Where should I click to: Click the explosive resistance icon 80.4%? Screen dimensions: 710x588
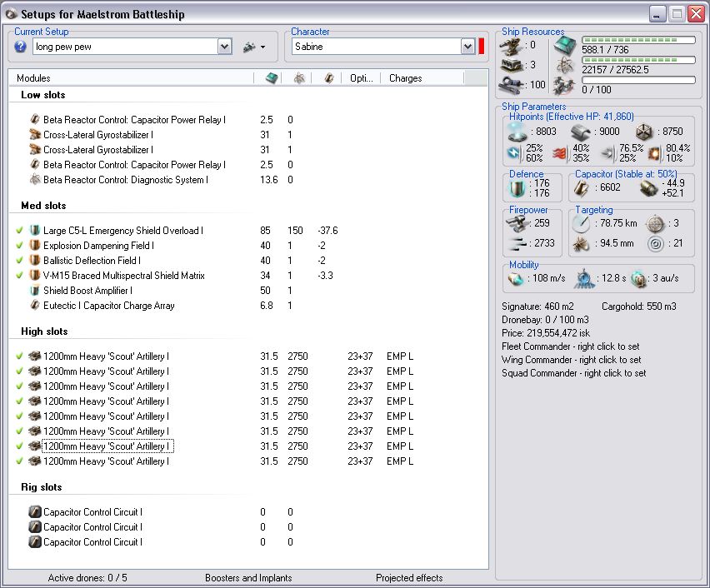point(654,153)
